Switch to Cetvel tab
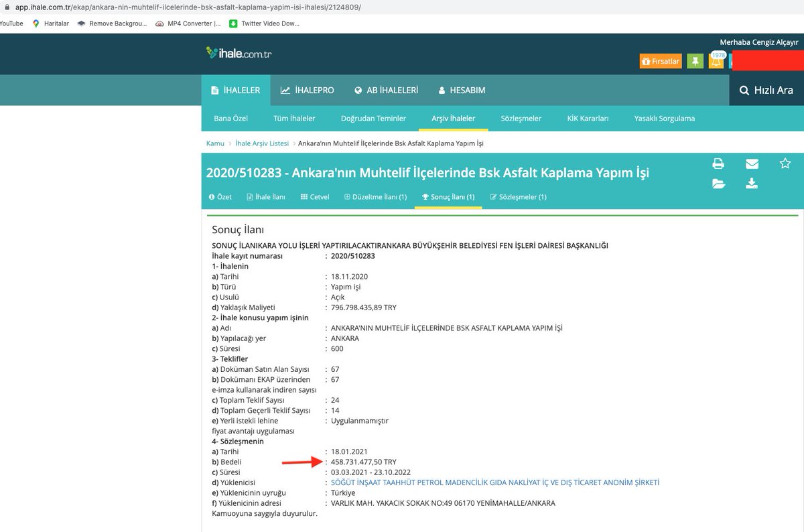 315,197
